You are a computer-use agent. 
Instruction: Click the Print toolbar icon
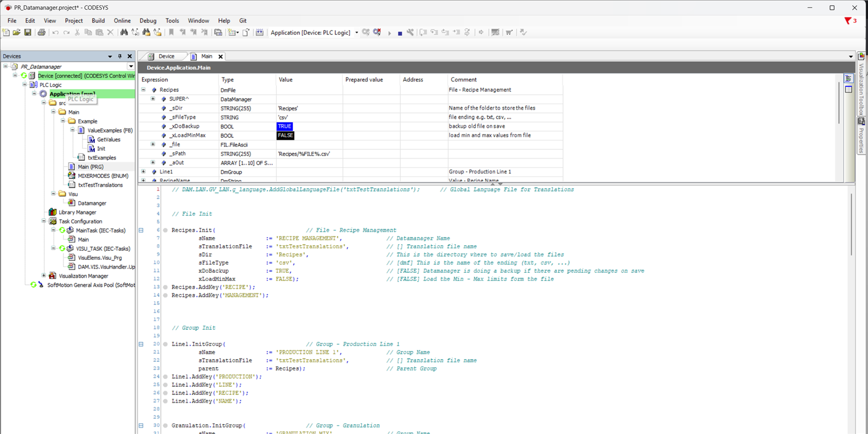click(x=42, y=33)
